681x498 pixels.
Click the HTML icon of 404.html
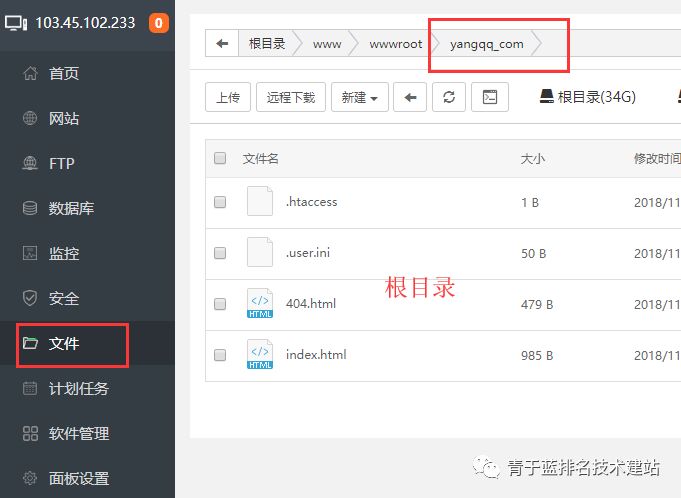click(260, 303)
